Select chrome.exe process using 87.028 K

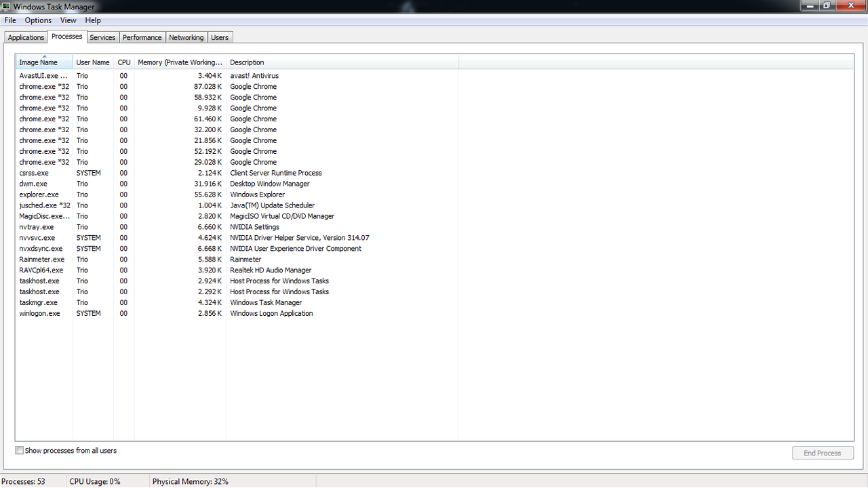click(237, 87)
